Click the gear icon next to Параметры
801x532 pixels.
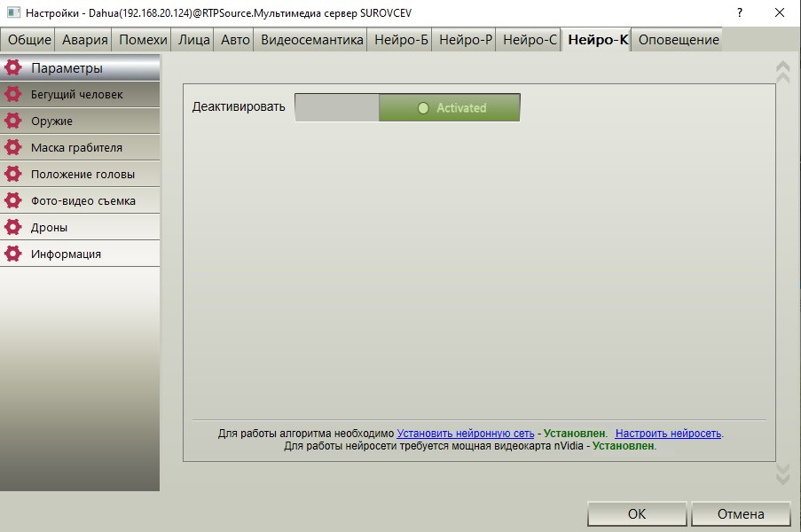(x=12, y=67)
